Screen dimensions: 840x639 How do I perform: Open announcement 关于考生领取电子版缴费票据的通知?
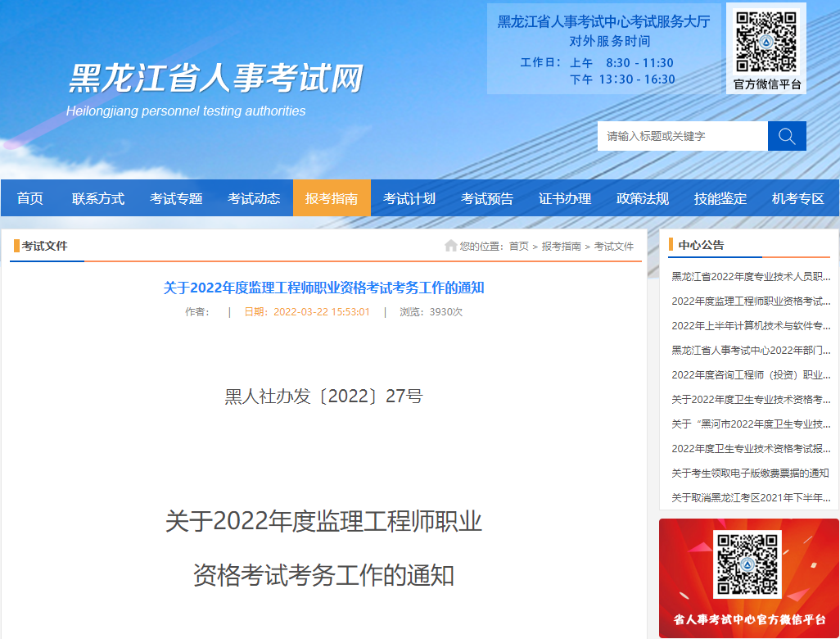pos(750,474)
